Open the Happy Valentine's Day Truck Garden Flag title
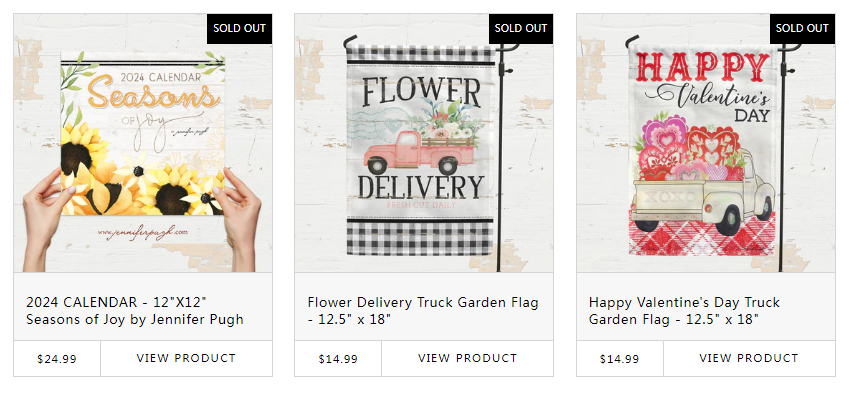The image size is (853, 405). [684, 311]
